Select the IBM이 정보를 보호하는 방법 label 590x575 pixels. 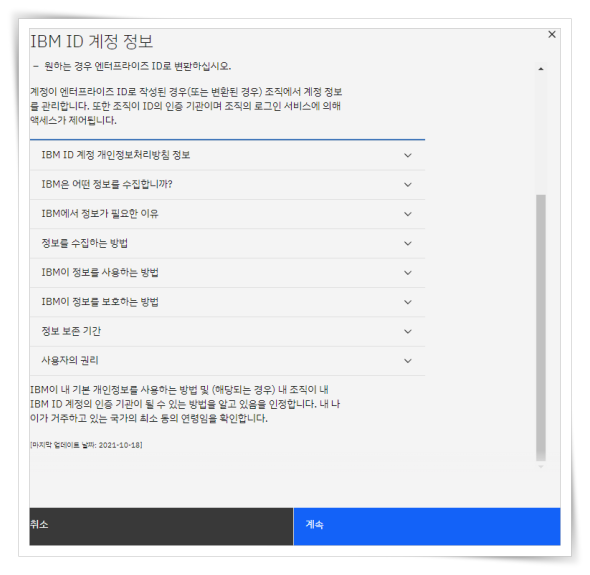coord(100,302)
